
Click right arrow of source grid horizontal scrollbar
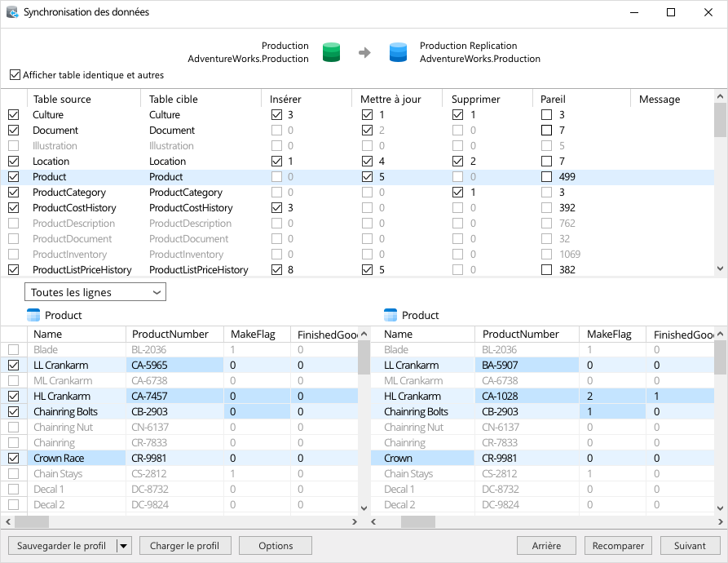[x=355, y=521]
